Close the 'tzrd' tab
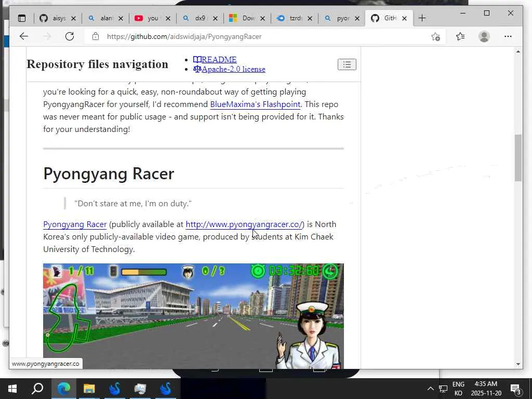This screenshot has height=399, width=532. click(x=310, y=19)
